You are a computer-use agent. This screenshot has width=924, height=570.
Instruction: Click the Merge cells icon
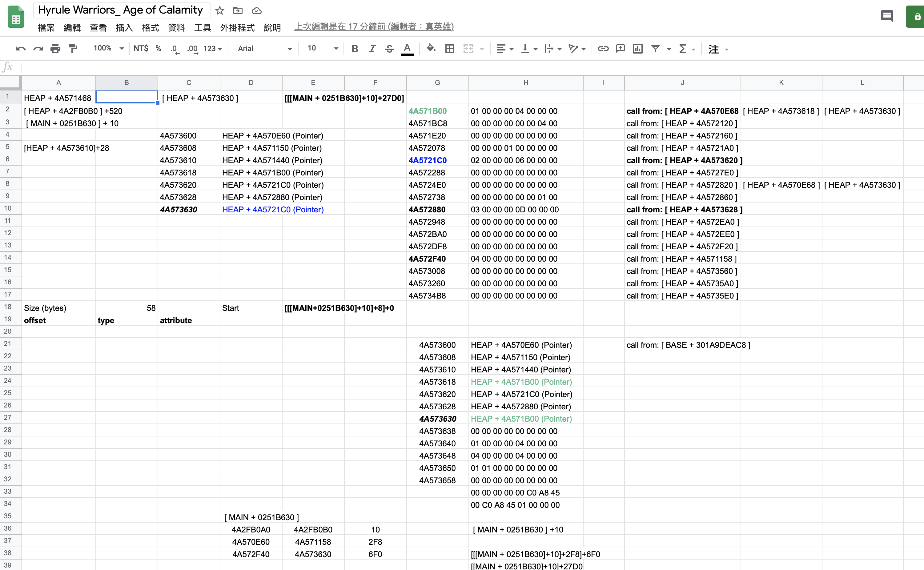pyautogui.click(x=468, y=49)
